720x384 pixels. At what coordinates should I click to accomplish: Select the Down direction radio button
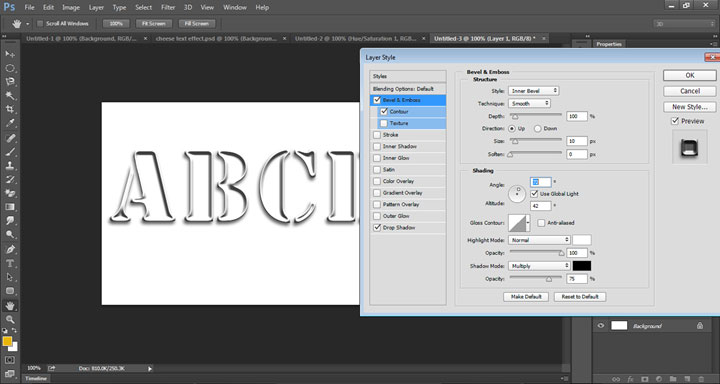click(x=537, y=129)
